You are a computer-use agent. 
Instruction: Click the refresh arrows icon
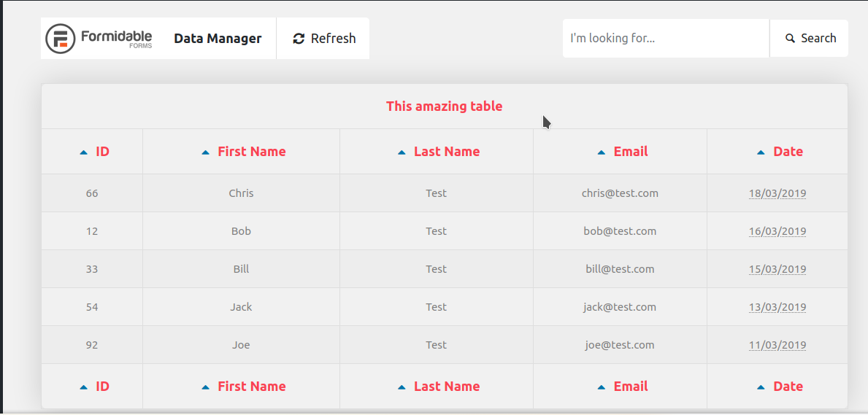[299, 39]
